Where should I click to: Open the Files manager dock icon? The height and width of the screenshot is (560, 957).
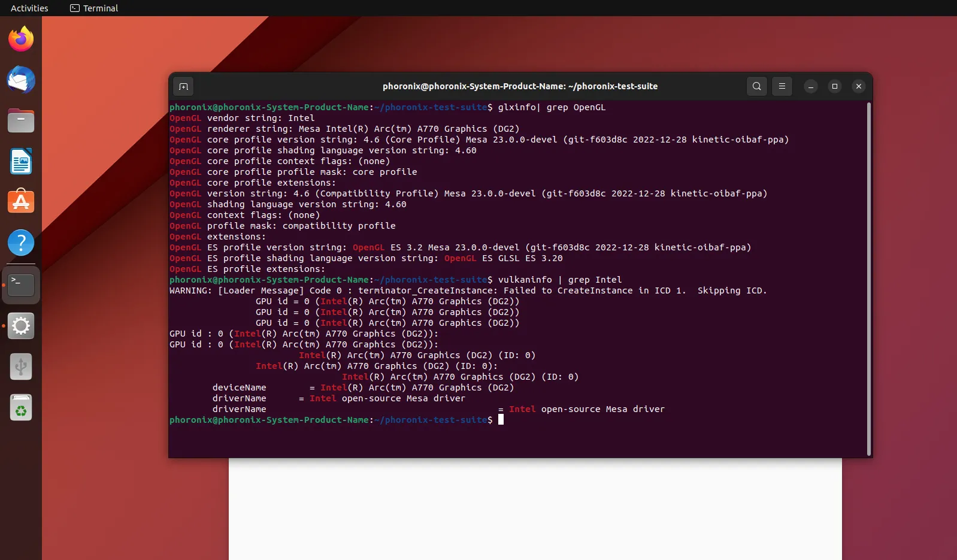21,120
